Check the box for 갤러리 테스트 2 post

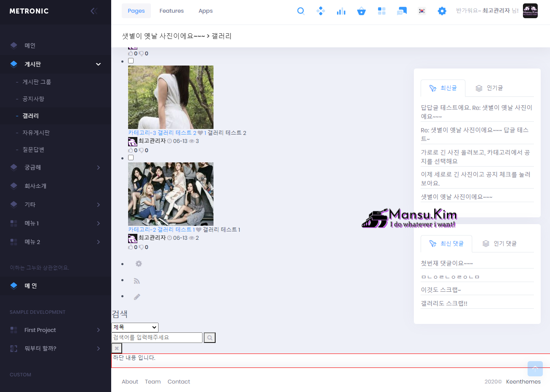pyautogui.click(x=131, y=61)
